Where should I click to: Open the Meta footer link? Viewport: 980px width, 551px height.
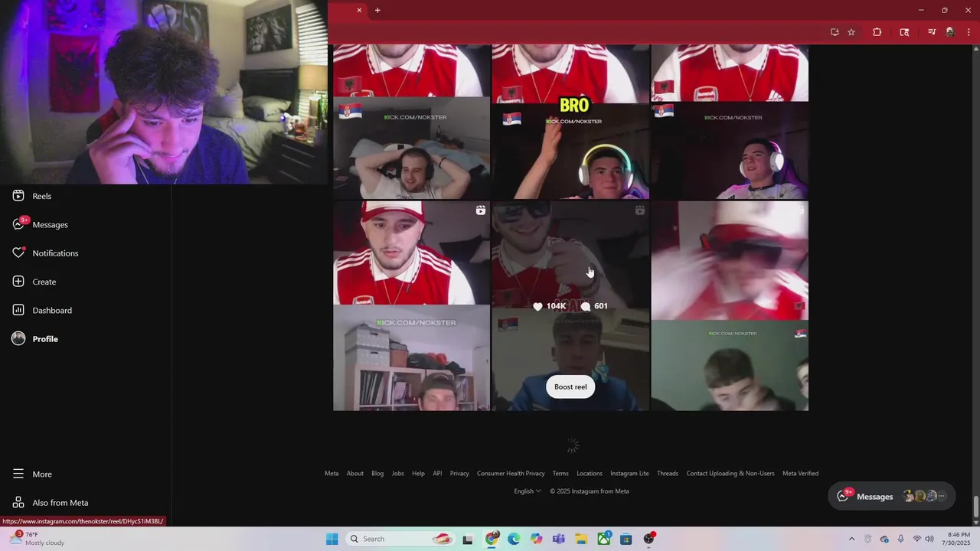pos(332,473)
